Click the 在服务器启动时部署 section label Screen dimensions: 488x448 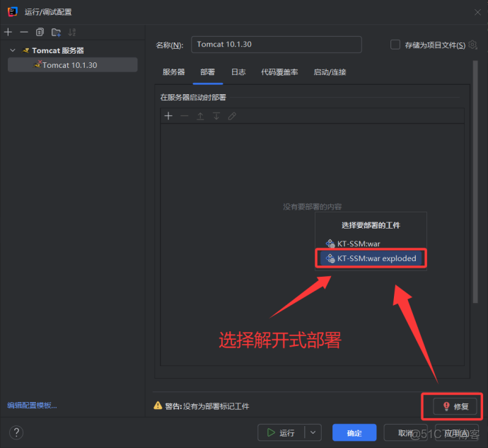point(193,97)
